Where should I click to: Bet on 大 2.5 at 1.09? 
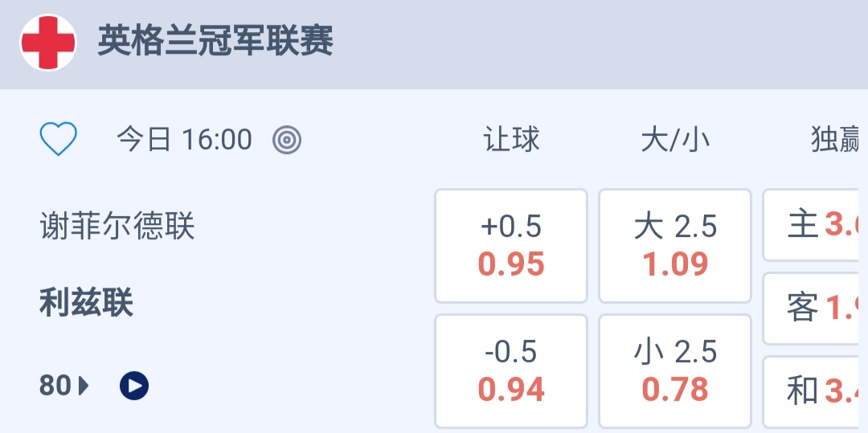[x=675, y=246]
